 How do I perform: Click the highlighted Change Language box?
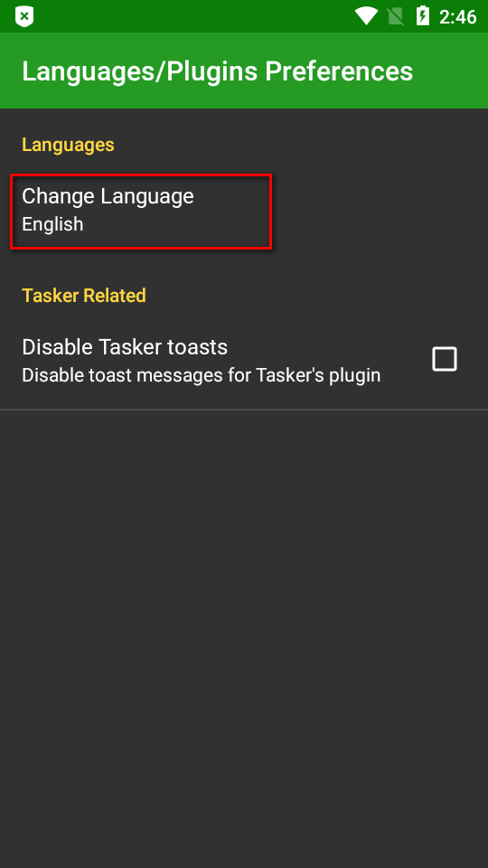(141, 211)
